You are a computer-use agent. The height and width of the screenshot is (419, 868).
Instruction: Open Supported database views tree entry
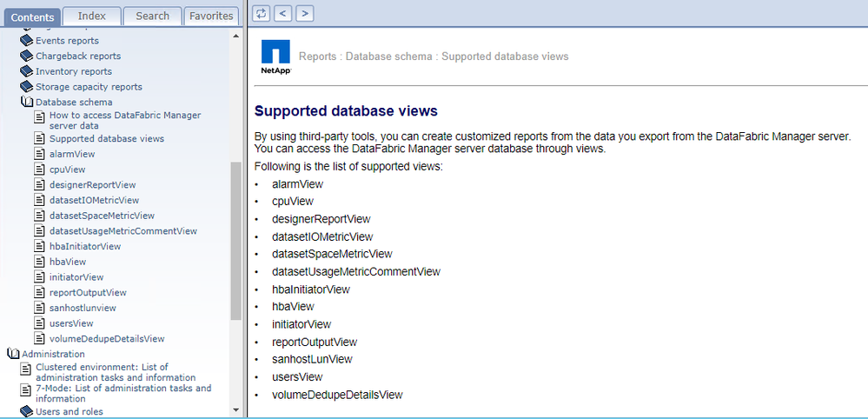(x=107, y=138)
